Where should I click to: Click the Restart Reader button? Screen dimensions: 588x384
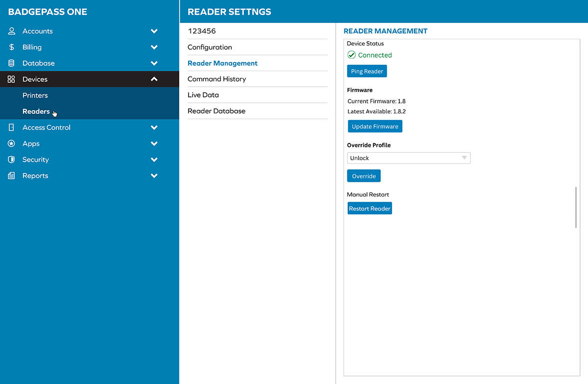click(x=369, y=209)
